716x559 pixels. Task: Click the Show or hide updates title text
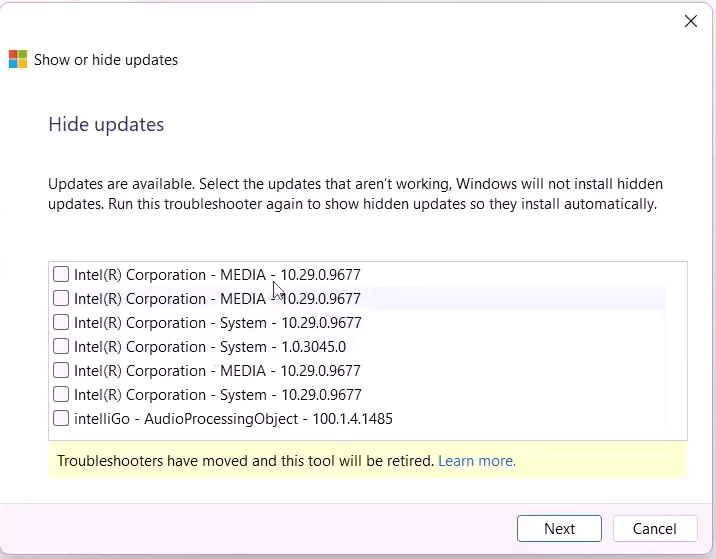pyautogui.click(x=106, y=60)
